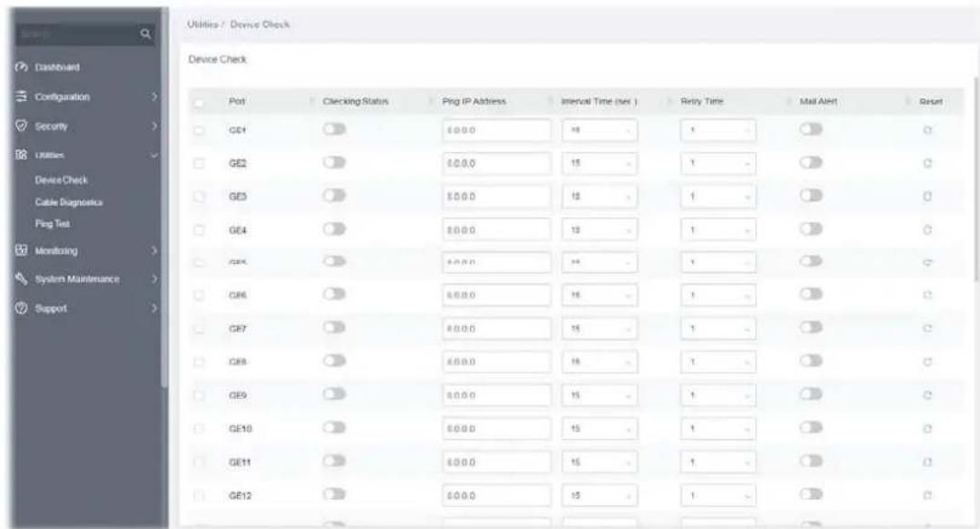This screenshot has height=529, width=980.
Task: Open Retry Time dropdown for GE2
Action: (x=718, y=163)
